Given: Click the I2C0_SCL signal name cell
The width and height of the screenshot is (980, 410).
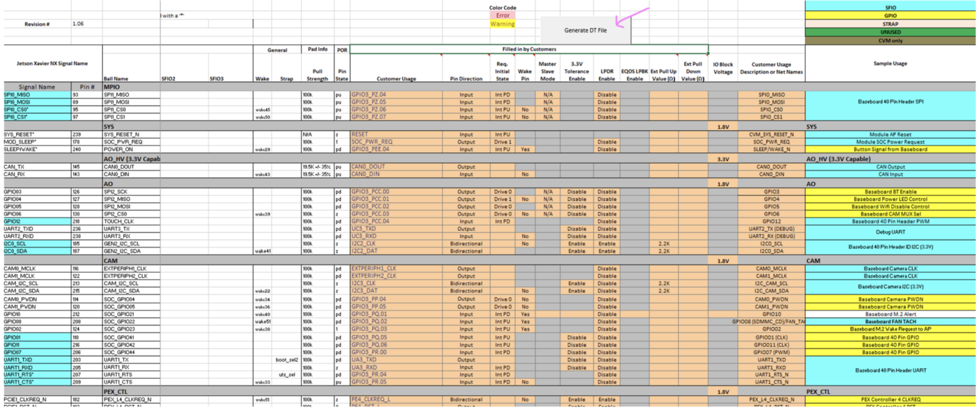Looking at the screenshot, I should point(36,243).
